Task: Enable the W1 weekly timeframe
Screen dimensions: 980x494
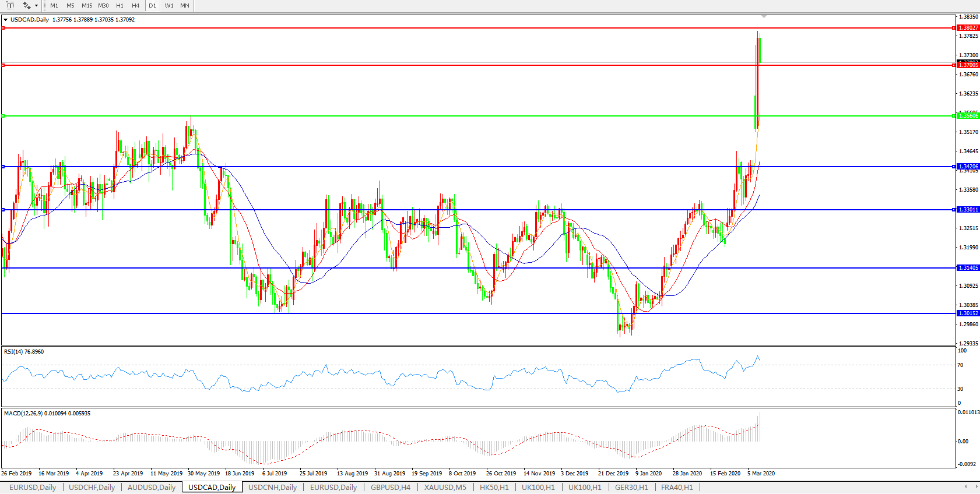Action: [x=168, y=5]
